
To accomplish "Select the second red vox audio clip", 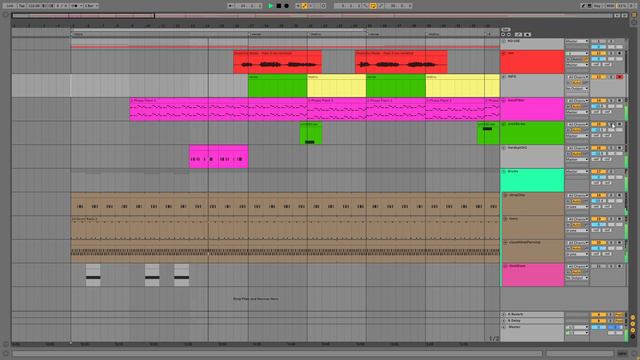I will pos(401,62).
